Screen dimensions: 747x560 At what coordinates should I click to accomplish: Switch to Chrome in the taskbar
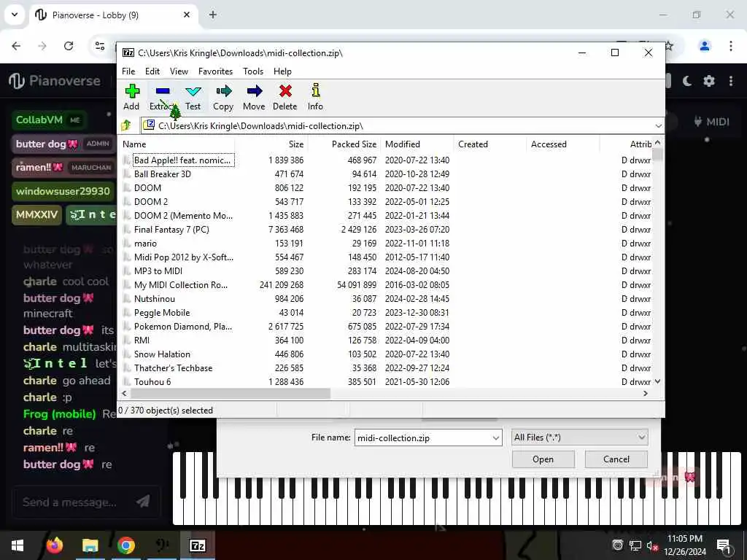point(125,545)
